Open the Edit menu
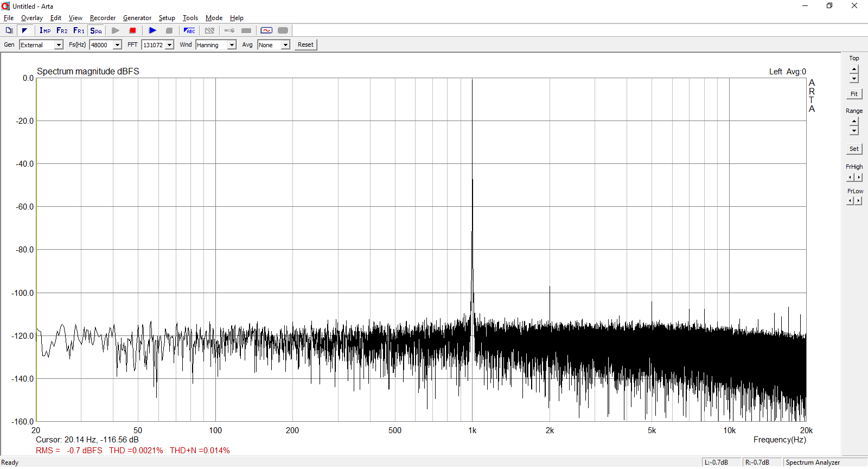 (56, 18)
